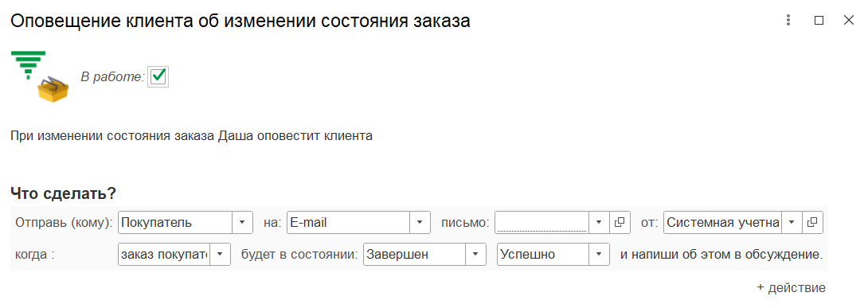The height and width of the screenshot is (308, 868).
Task: Expand the Завершен state dropdown
Action: tap(475, 255)
